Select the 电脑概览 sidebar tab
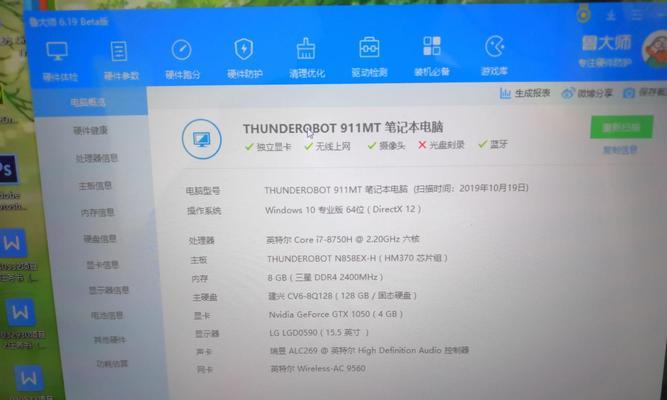The image size is (667, 400). click(90, 102)
